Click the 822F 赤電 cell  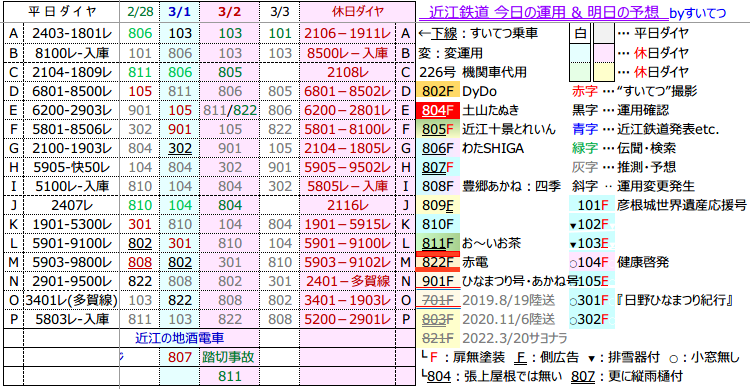[439, 262]
